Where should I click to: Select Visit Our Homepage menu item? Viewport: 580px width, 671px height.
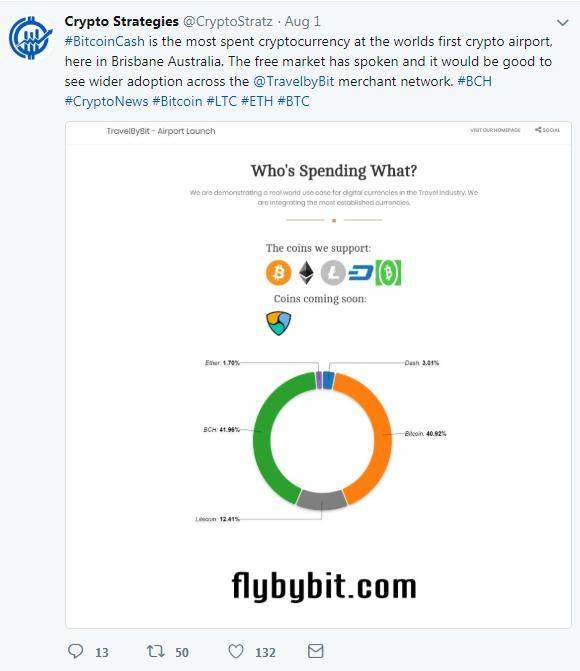[495, 130]
